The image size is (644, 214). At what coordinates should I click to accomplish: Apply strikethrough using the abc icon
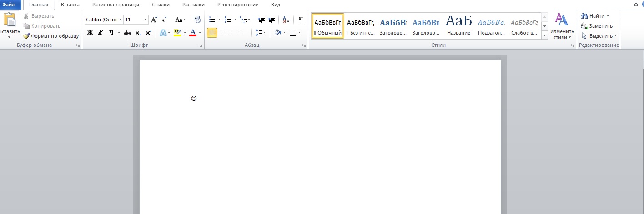pyautogui.click(x=127, y=33)
